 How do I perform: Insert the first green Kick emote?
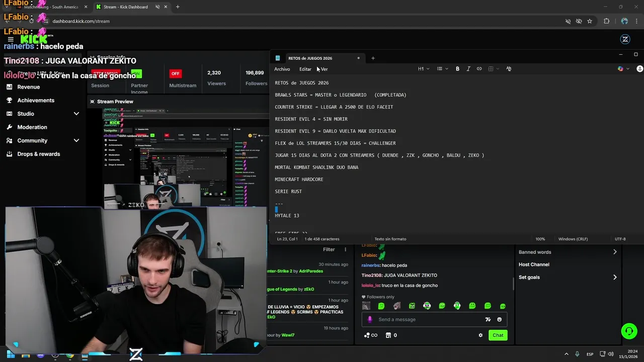[381, 306]
